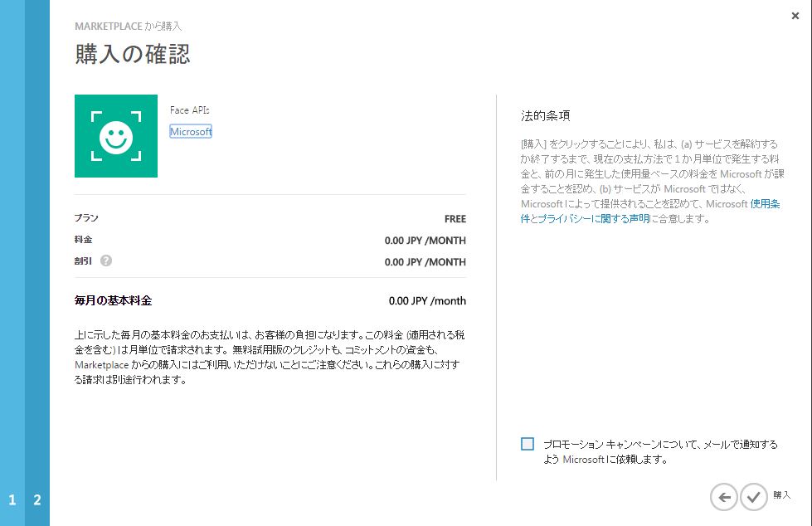Select wizard step 2
This screenshot has width=812, height=526.
tap(37, 499)
